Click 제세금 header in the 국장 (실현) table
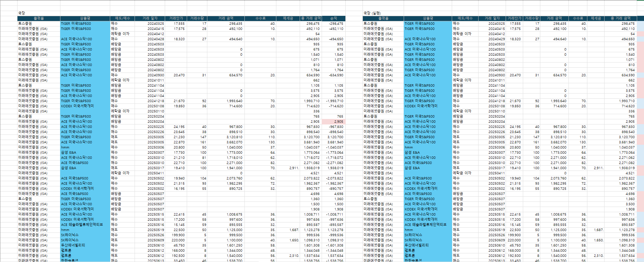Viewport: 644px width, 262px height. 596,18
